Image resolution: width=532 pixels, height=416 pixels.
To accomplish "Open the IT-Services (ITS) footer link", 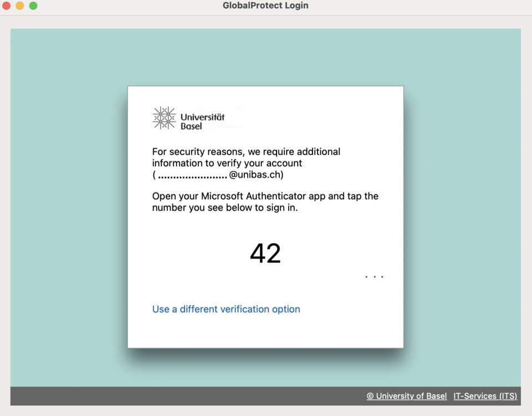I will tap(485, 396).
